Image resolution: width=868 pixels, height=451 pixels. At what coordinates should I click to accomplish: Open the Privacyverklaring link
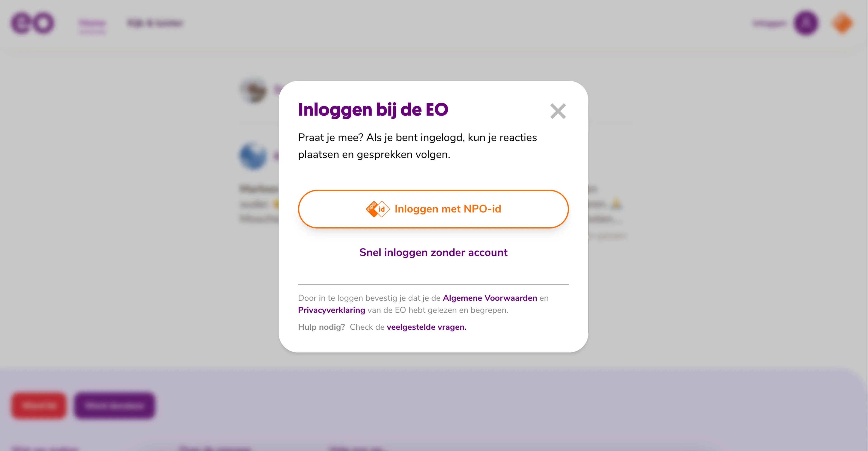pyautogui.click(x=331, y=310)
